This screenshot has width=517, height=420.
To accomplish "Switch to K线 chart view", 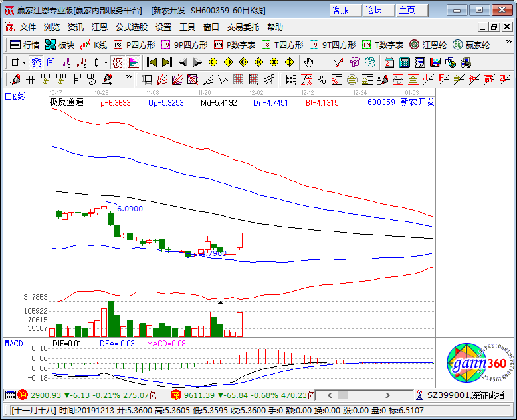I will [x=94, y=45].
